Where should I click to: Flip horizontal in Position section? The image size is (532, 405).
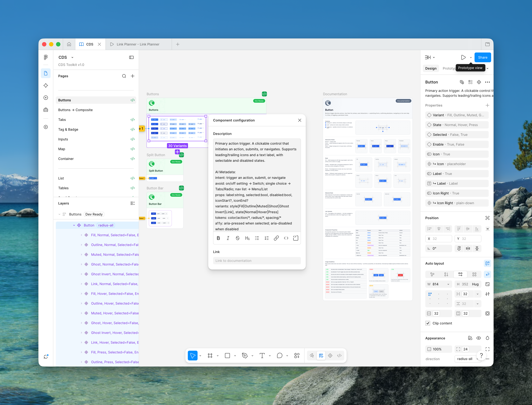pos(468,249)
